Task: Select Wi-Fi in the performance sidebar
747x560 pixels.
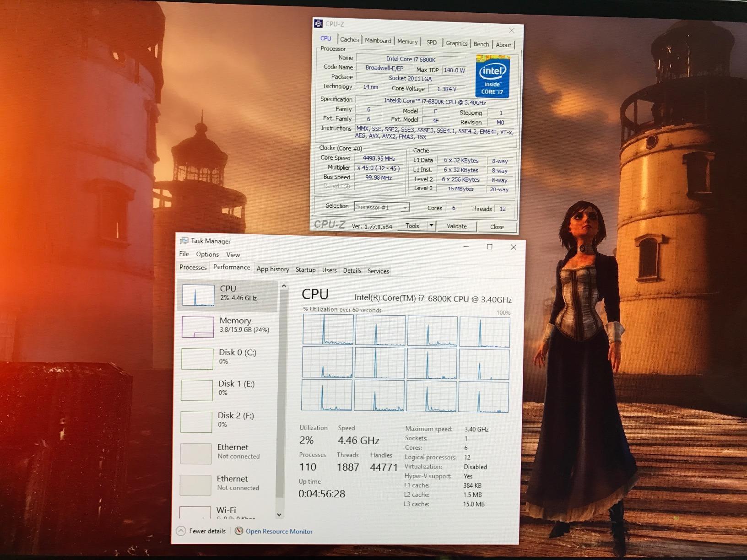Action: (x=224, y=512)
